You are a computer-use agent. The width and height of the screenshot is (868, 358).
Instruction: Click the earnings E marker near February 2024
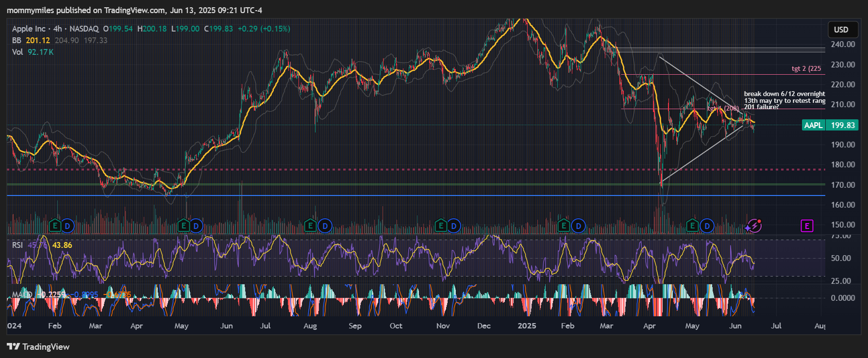[x=55, y=226]
